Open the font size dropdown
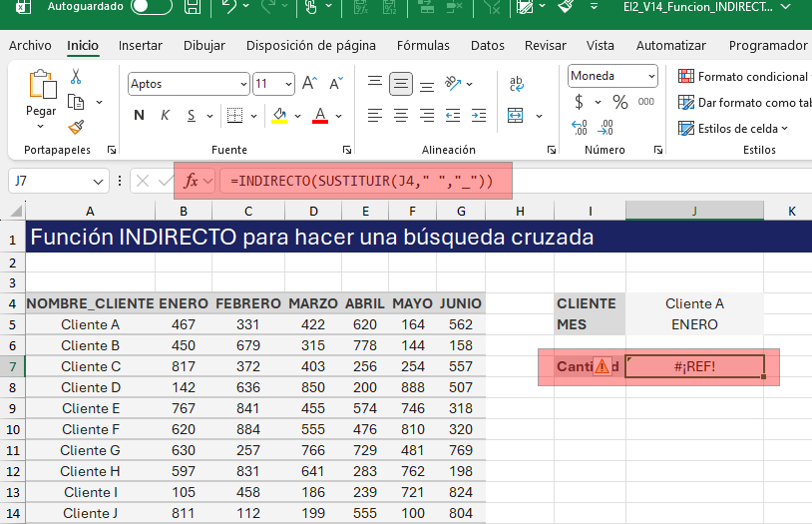Image resolution: width=812 pixels, height=524 pixels. [x=289, y=85]
